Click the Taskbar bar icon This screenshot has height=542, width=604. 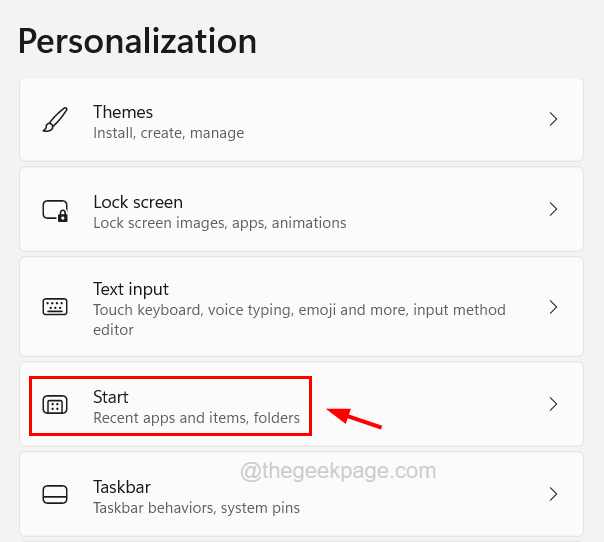coord(55,495)
